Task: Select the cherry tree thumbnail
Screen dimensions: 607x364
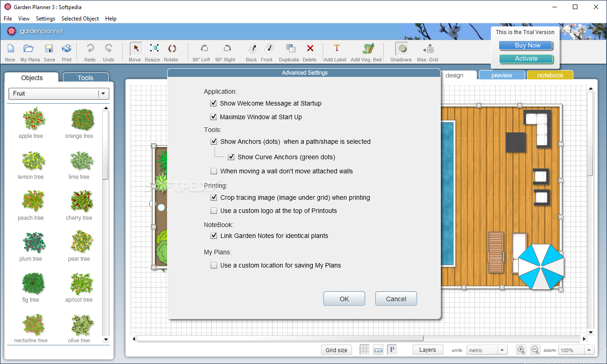Action: 82,202
